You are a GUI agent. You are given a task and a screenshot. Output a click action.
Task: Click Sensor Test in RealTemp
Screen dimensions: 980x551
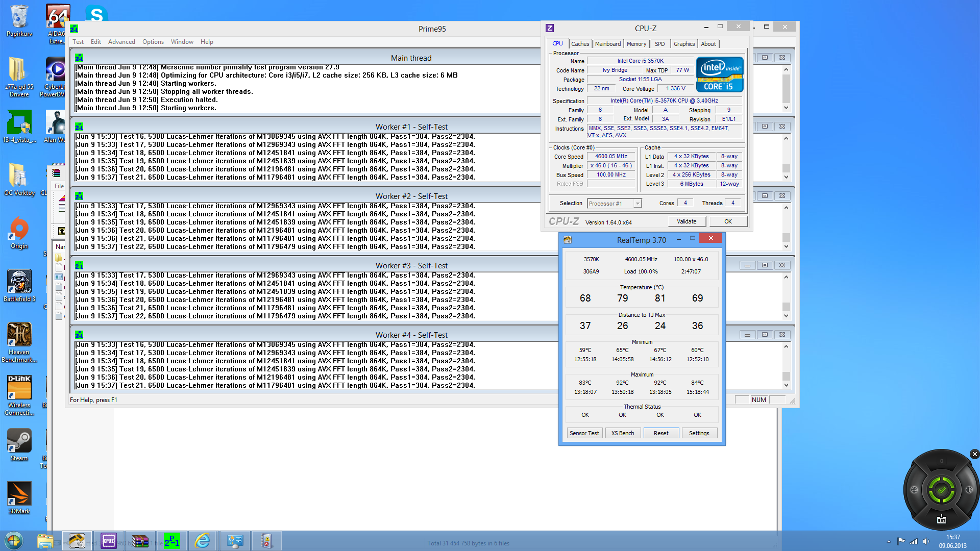tap(584, 433)
